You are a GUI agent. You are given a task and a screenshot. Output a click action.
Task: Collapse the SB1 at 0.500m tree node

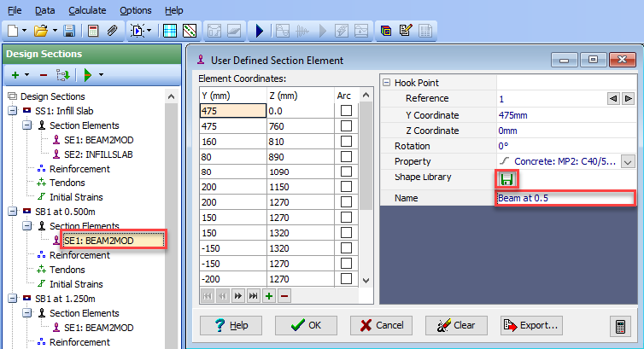coord(13,212)
